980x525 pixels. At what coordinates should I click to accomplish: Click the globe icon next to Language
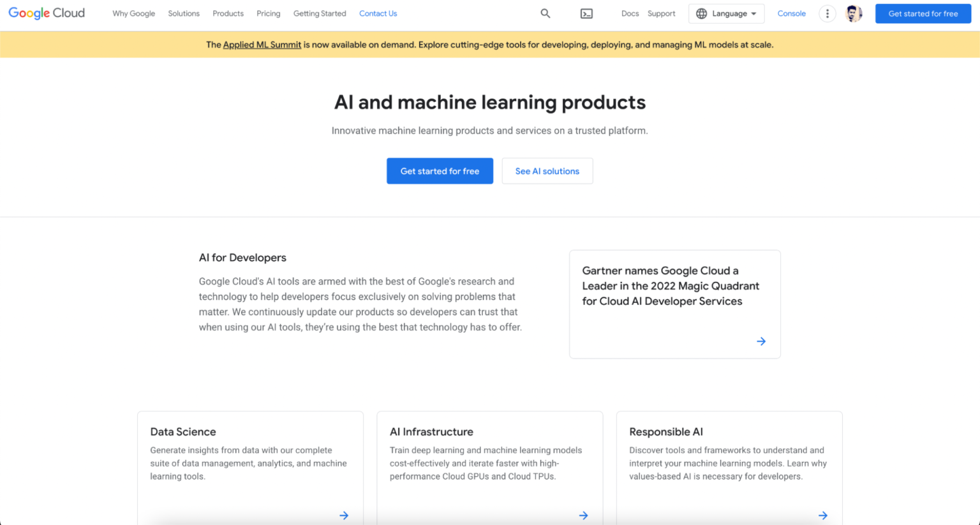pos(702,13)
